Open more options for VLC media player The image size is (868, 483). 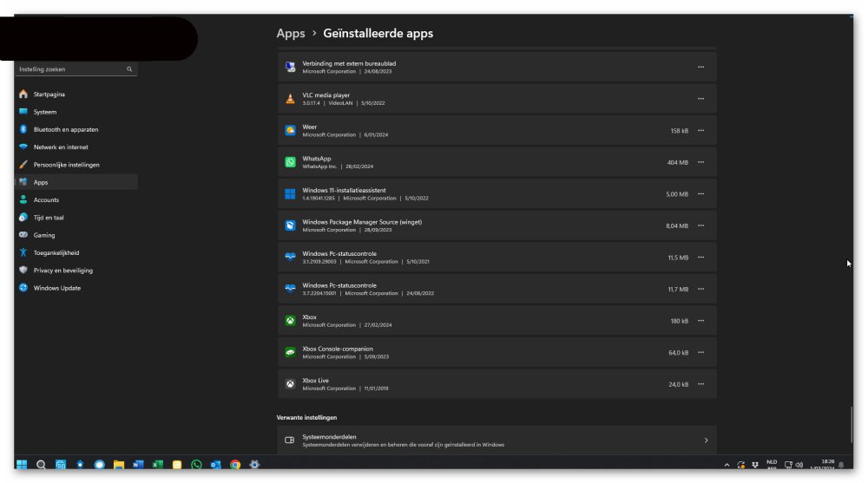point(700,99)
